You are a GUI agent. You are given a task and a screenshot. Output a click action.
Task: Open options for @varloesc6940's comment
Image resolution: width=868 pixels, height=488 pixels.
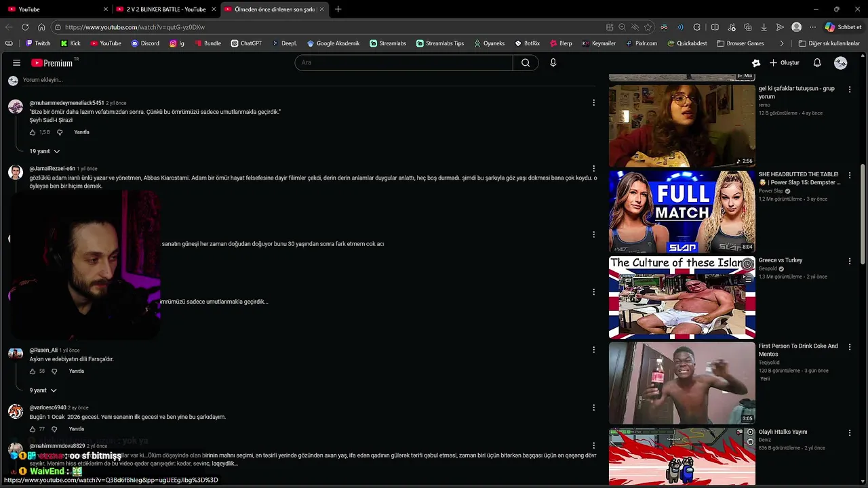pos(593,407)
